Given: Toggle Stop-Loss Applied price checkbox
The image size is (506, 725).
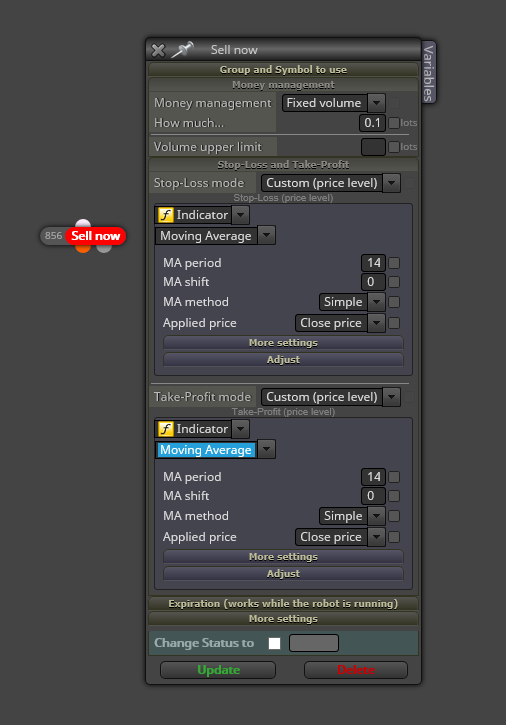Looking at the screenshot, I should click(394, 323).
